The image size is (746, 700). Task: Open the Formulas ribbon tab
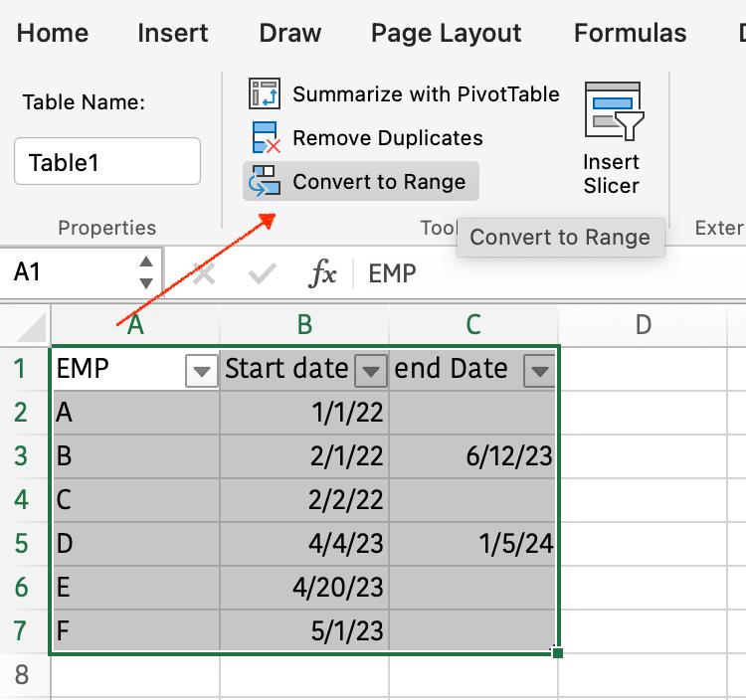click(630, 33)
